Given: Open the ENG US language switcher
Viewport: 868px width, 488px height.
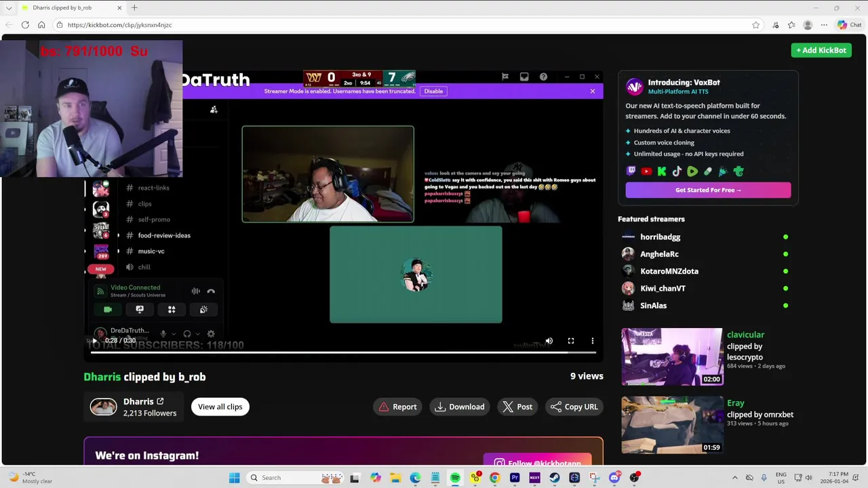Looking at the screenshot, I should click(781, 478).
